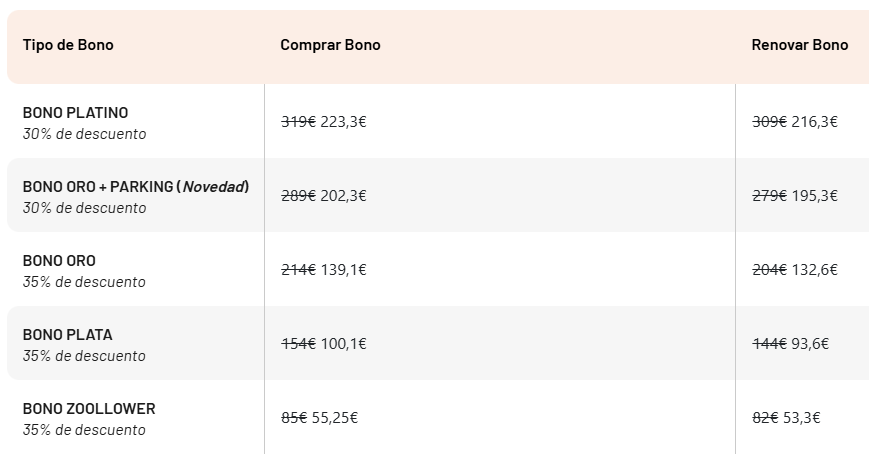Select the BONO ZOOLLOWER row title
This screenshot has width=869, height=471.
89,408
